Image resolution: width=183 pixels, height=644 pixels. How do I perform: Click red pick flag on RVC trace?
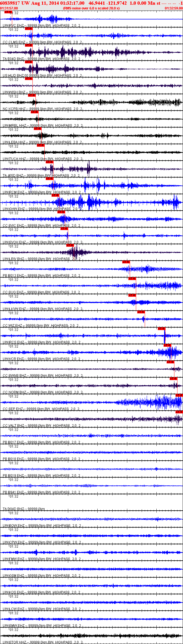coord(8,12)
